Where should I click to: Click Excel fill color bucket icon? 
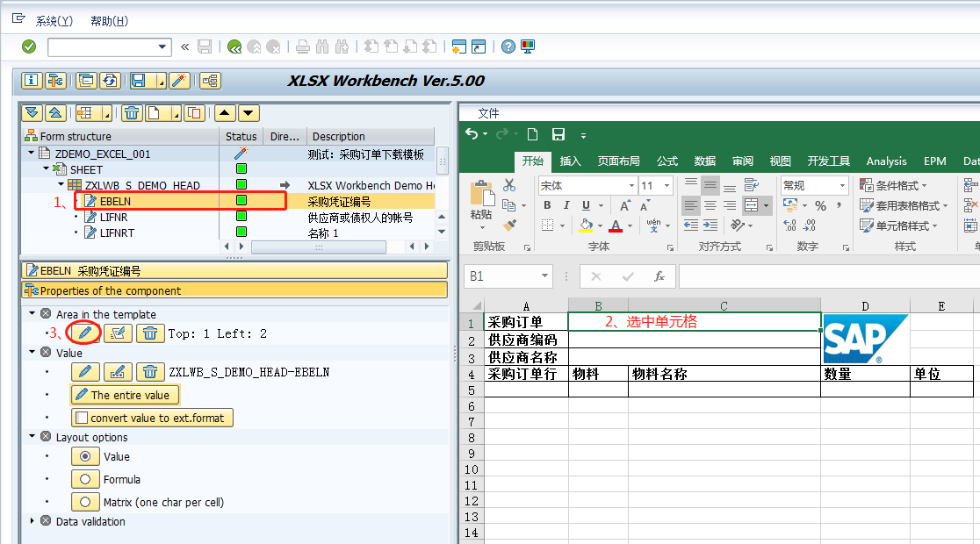(x=586, y=225)
